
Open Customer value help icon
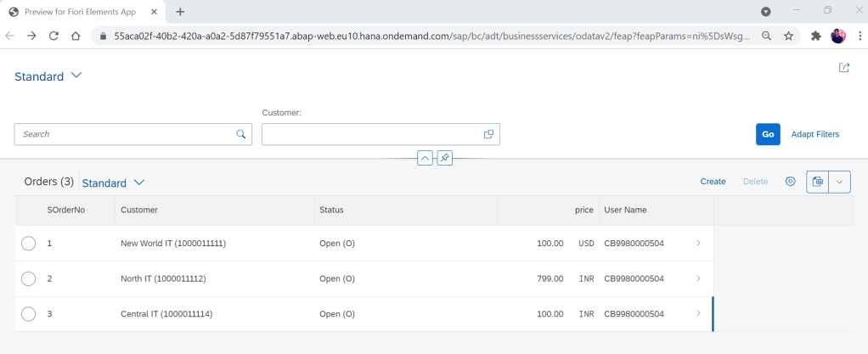[489, 134]
